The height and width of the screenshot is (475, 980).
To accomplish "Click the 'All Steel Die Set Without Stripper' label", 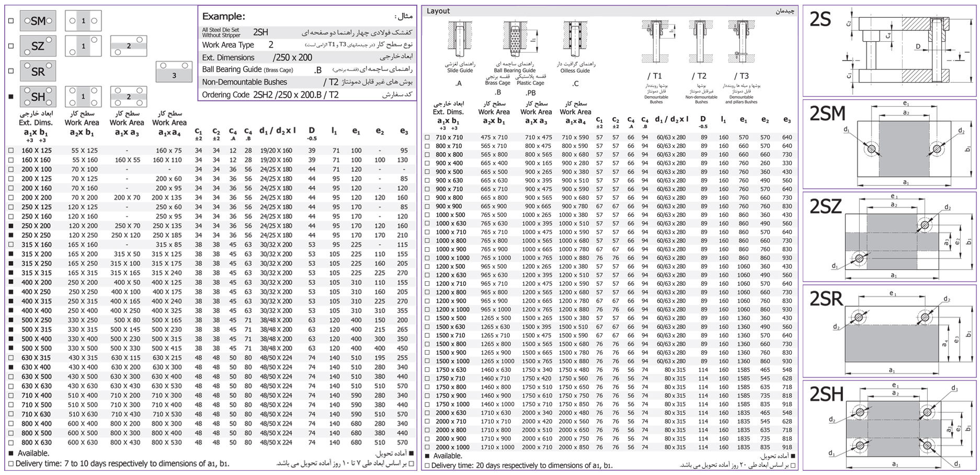I will [221, 32].
